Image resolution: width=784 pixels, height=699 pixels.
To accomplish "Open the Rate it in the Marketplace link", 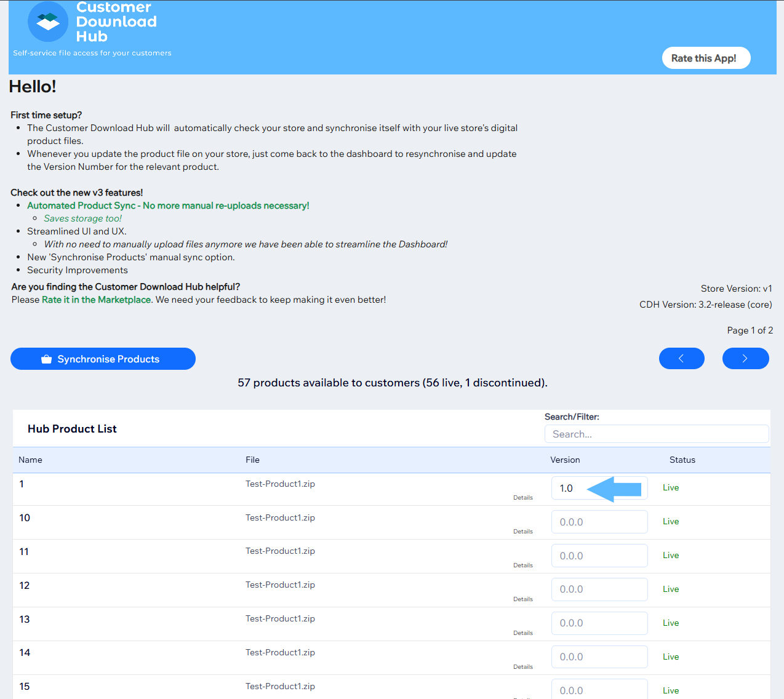I will (x=97, y=300).
